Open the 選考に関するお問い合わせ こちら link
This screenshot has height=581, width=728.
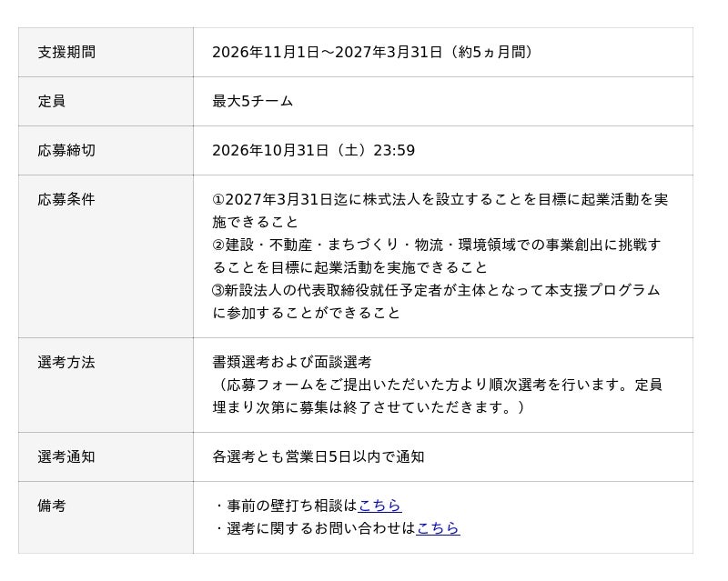pyautogui.click(x=438, y=528)
